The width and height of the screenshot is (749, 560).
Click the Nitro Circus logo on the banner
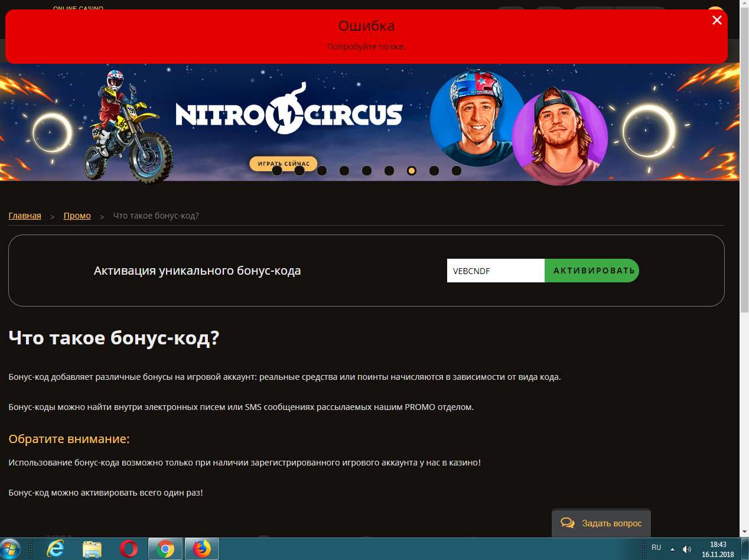[289, 108]
